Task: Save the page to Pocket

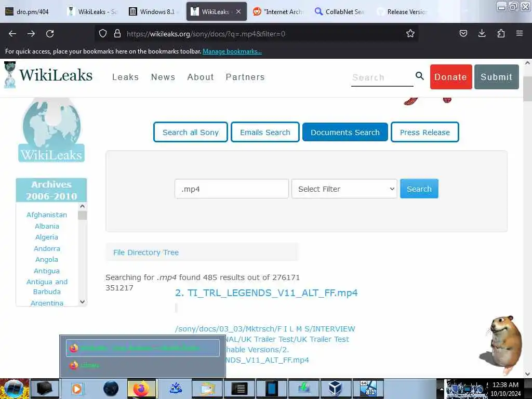Action: coord(463,33)
